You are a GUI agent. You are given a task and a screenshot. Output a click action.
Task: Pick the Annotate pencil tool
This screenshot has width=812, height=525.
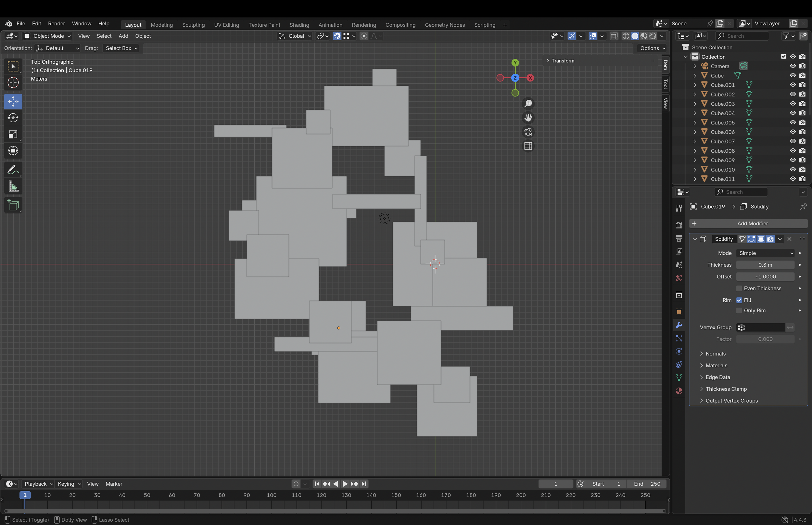13,170
